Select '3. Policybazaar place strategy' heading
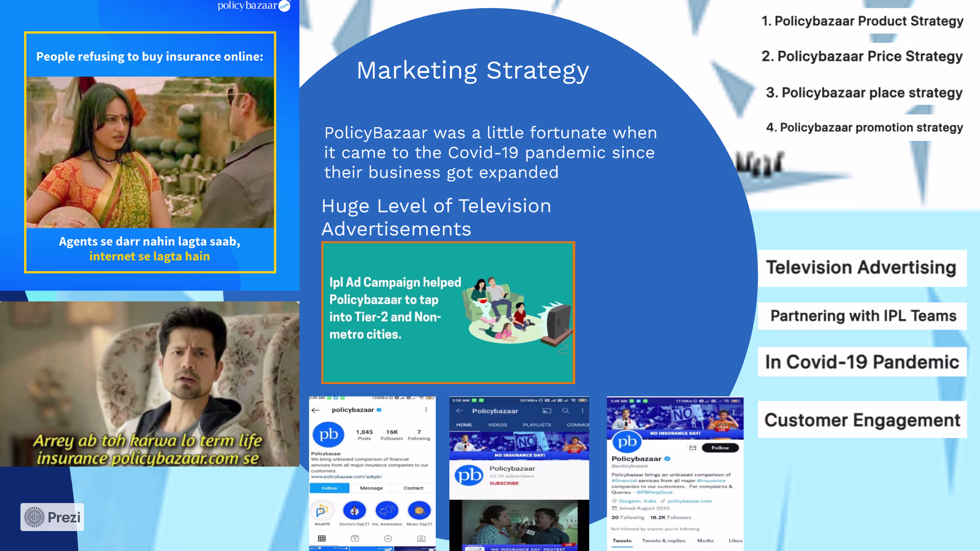The width and height of the screenshot is (980, 551). point(864,92)
